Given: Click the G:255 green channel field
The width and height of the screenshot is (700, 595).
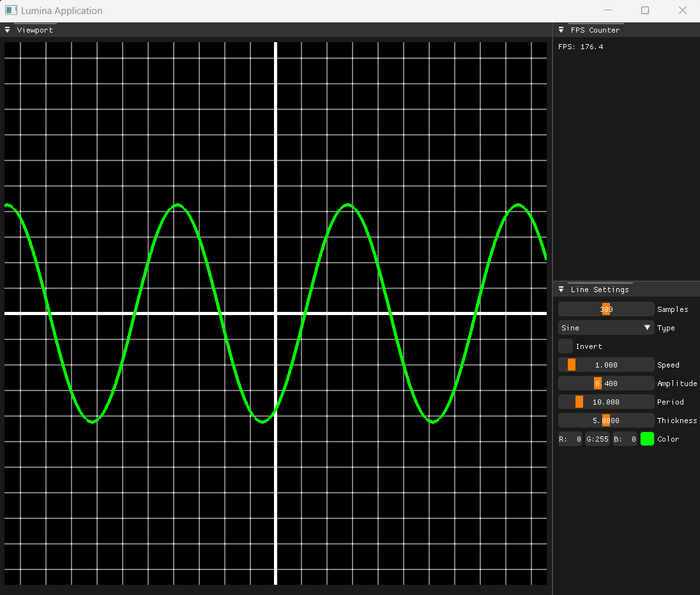Looking at the screenshot, I should tap(597, 438).
